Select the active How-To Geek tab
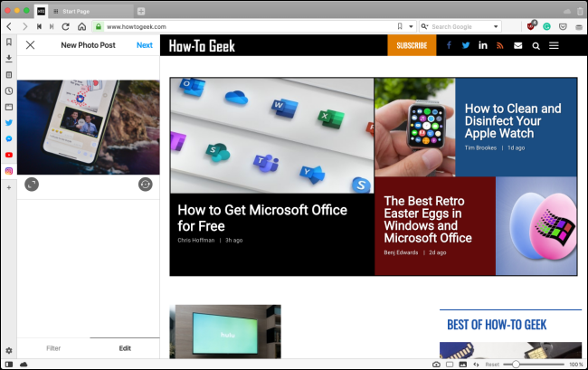This screenshot has width=588, height=370. click(42, 11)
